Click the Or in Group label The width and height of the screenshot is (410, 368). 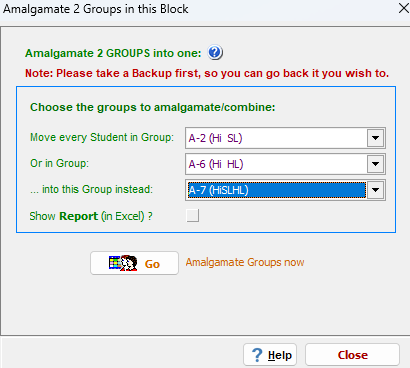59,163
